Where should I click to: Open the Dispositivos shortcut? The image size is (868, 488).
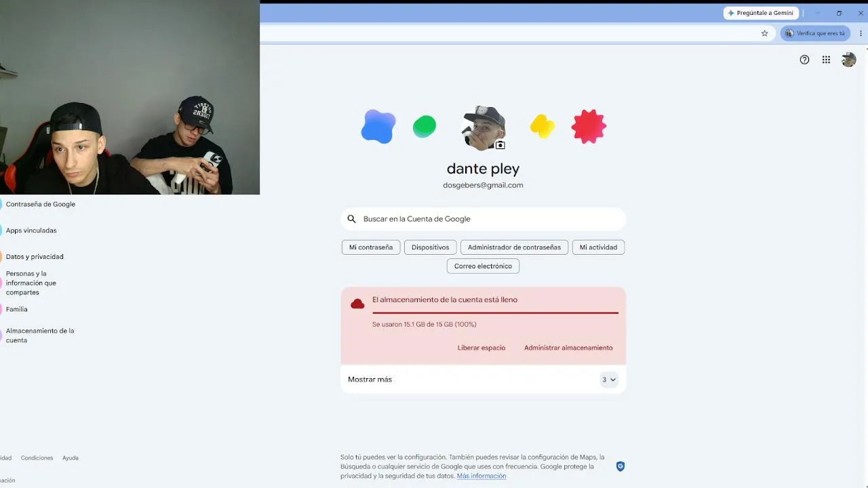[430, 247]
